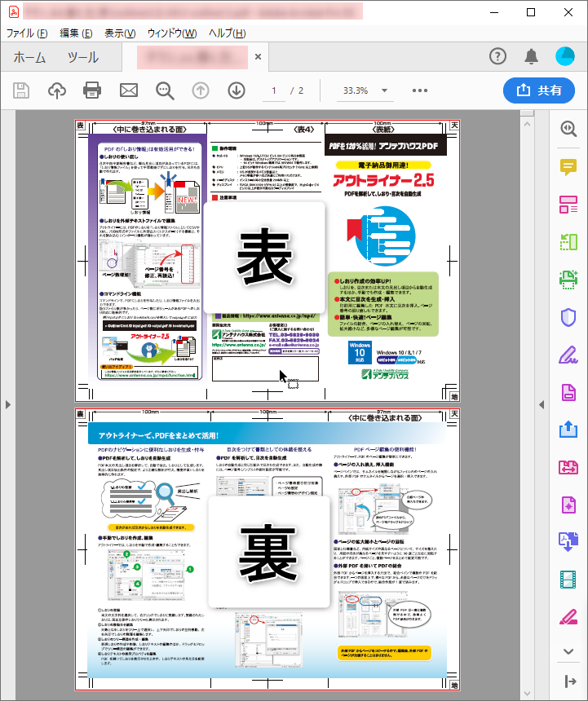Open the search tool in the right pane
The width and height of the screenshot is (588, 701).
pyautogui.click(x=568, y=130)
